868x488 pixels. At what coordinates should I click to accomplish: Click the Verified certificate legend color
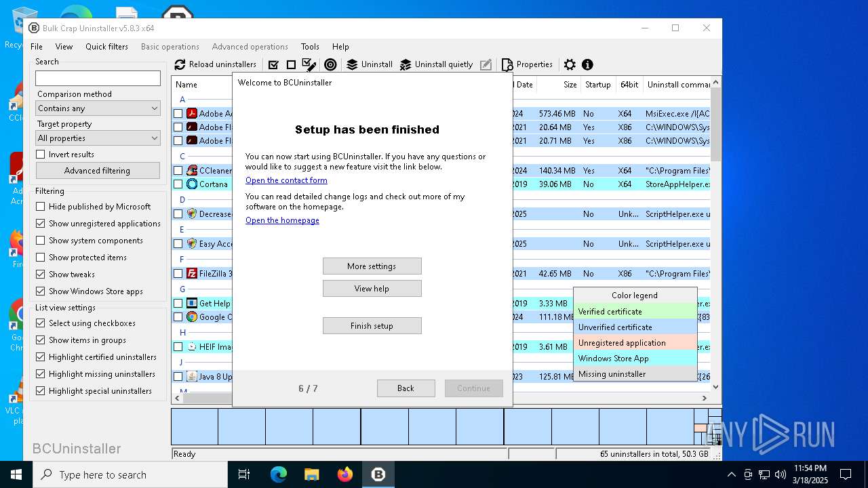pos(635,312)
